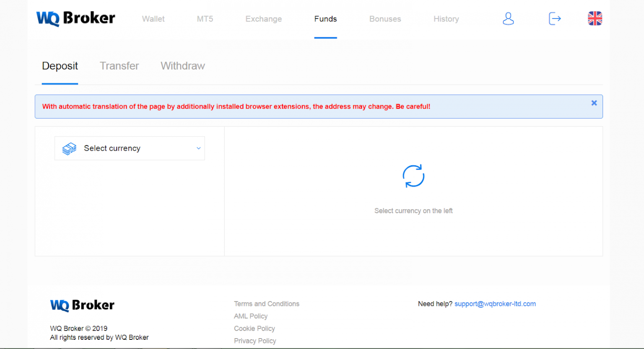Screen dimensions: 644x349
Task: Switch to the Withdraw tab
Action: coord(183,66)
